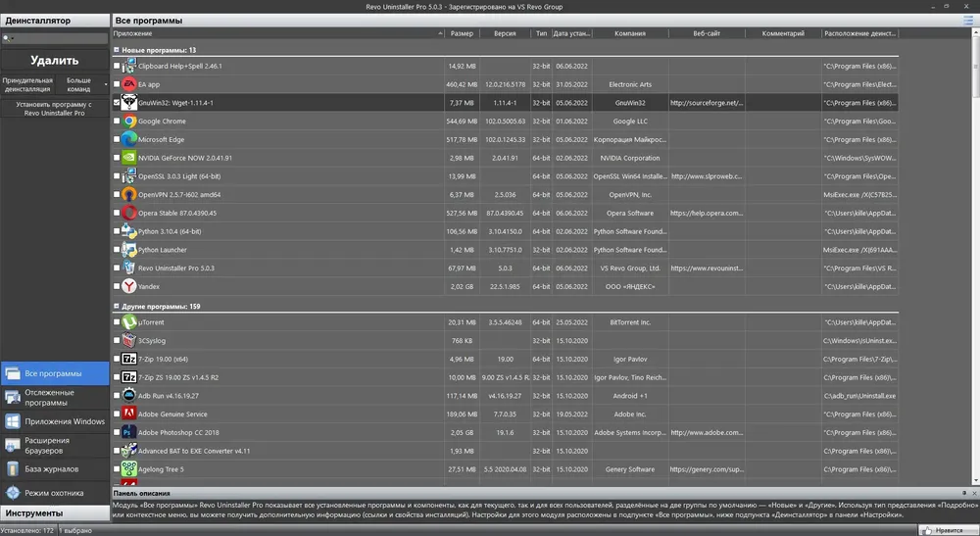Open the Расширения браузеров section

click(55, 446)
